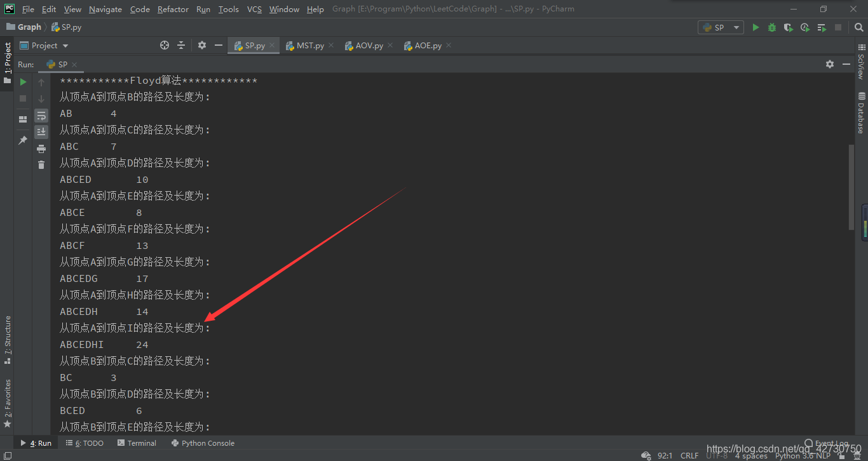Open the Terminal tool window

tap(137, 443)
